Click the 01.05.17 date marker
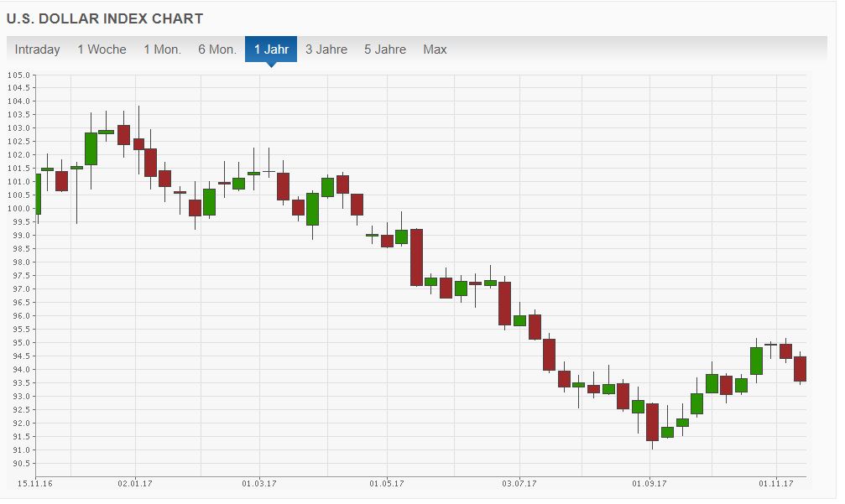The width and height of the screenshot is (845, 504). tap(387, 484)
